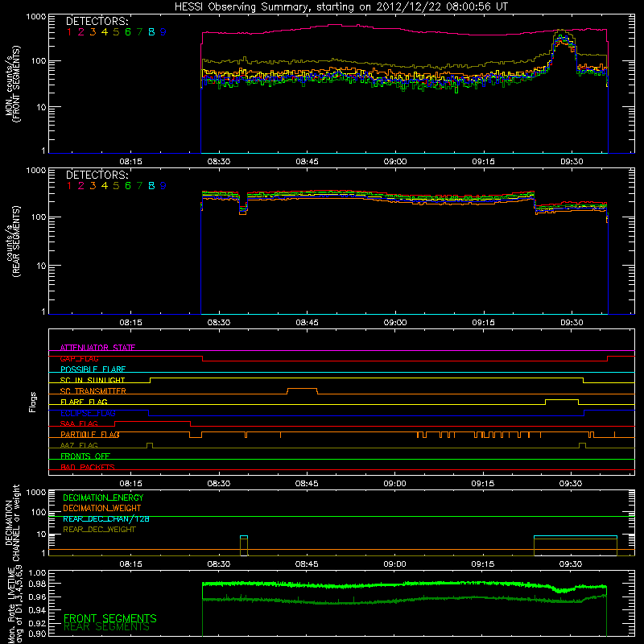Click the ECLIPSE_FLAG label

[88, 413]
